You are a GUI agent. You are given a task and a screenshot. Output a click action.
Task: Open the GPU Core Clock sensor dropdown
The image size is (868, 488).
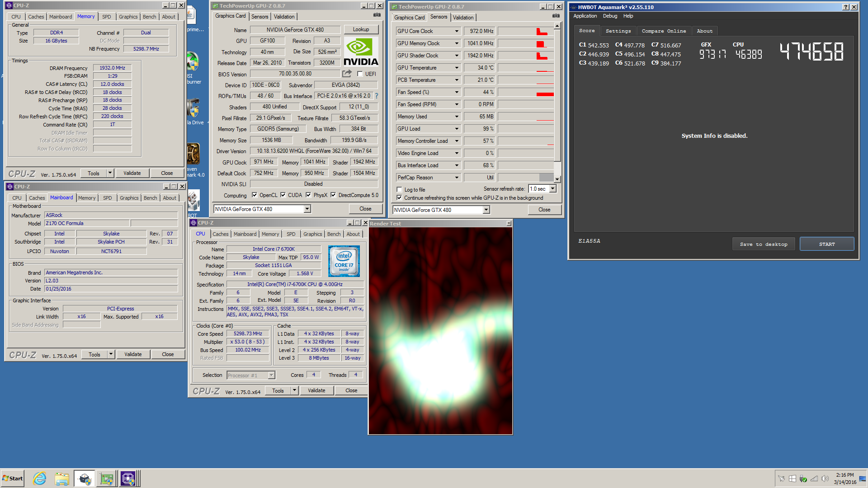click(457, 31)
